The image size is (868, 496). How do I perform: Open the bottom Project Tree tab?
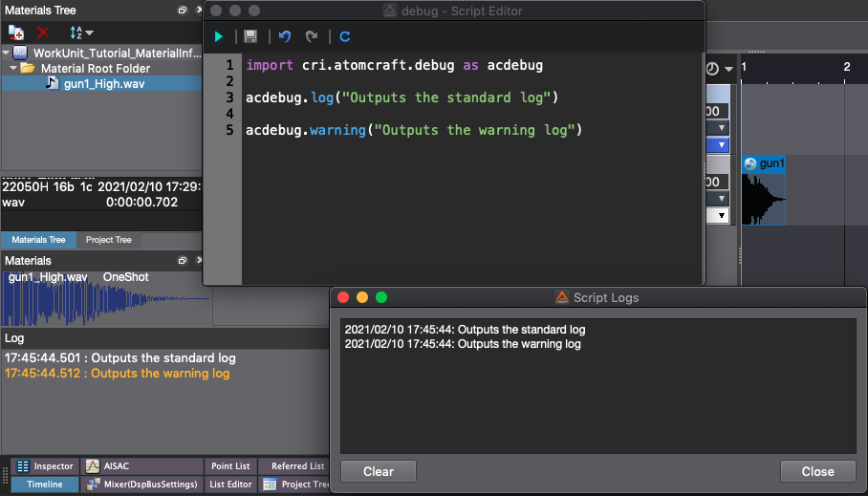pyautogui.click(x=295, y=485)
